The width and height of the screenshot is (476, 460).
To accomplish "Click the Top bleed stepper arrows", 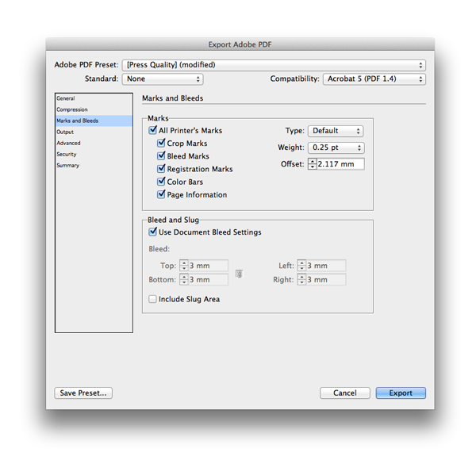I will pos(184,266).
